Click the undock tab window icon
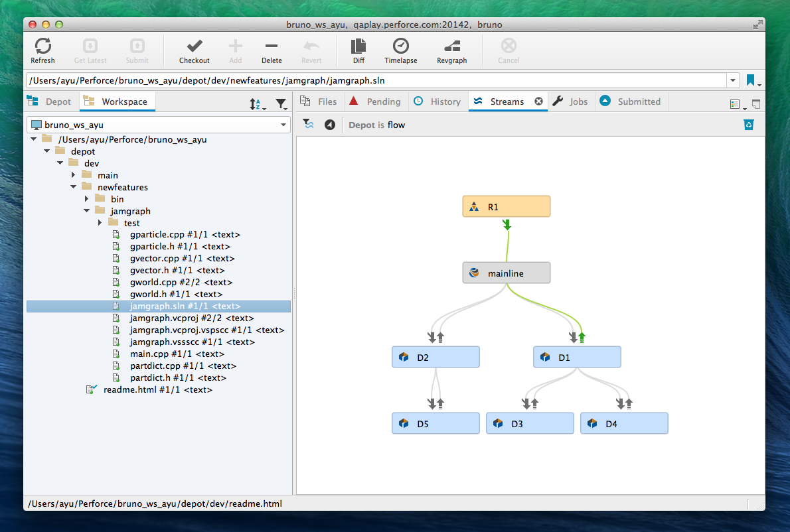 [x=756, y=104]
